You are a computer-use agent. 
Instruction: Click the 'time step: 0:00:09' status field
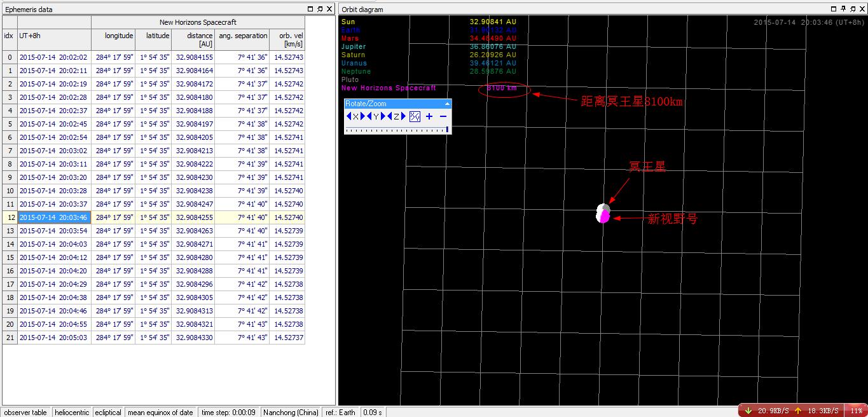228,413
